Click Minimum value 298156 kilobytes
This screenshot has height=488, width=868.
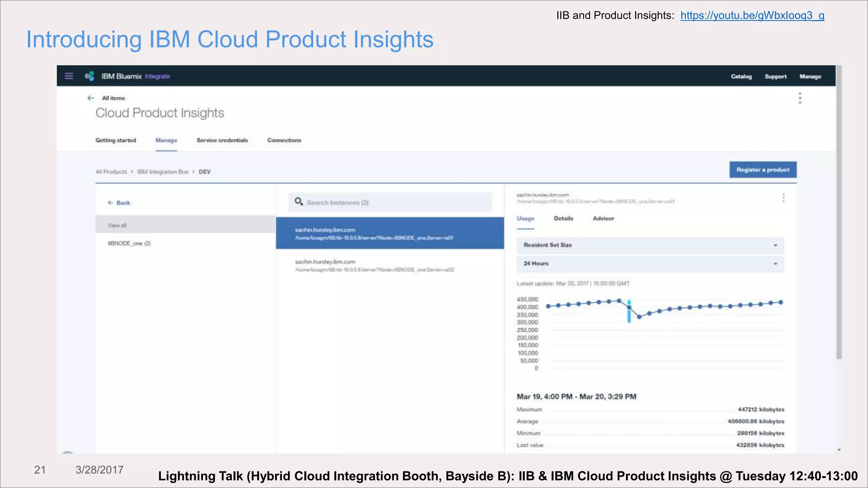(x=761, y=433)
